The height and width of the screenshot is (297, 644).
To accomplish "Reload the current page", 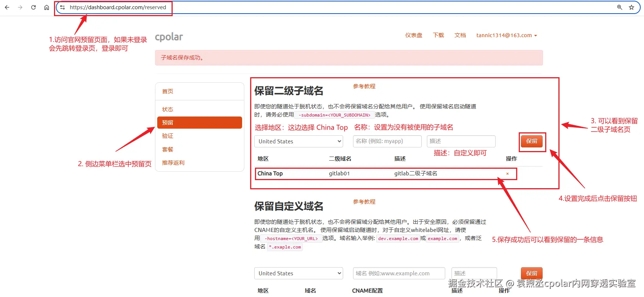I will coord(33,7).
